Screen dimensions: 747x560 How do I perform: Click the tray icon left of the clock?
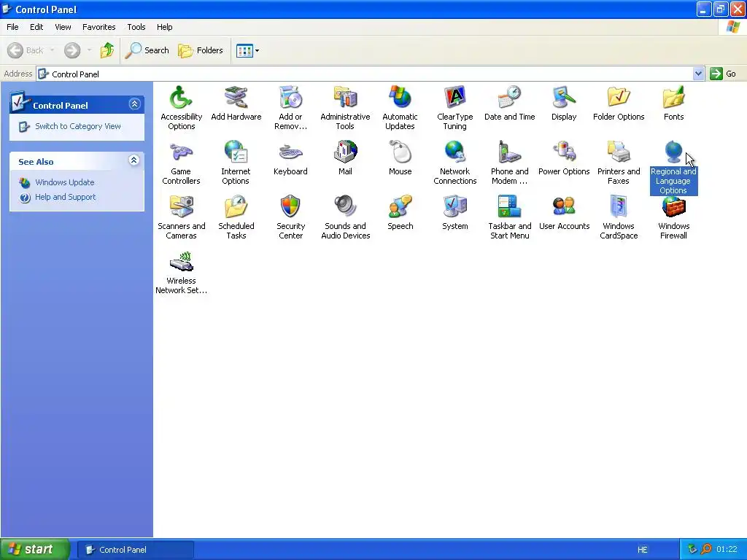point(706,550)
